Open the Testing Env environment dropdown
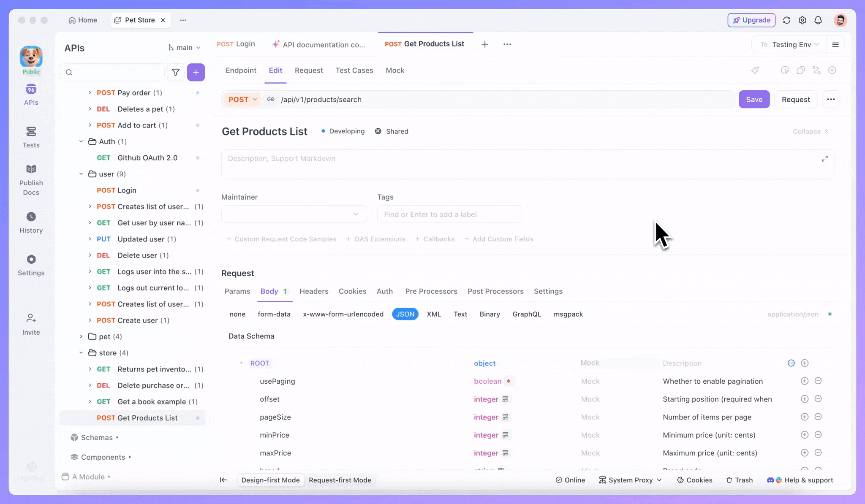 click(791, 44)
